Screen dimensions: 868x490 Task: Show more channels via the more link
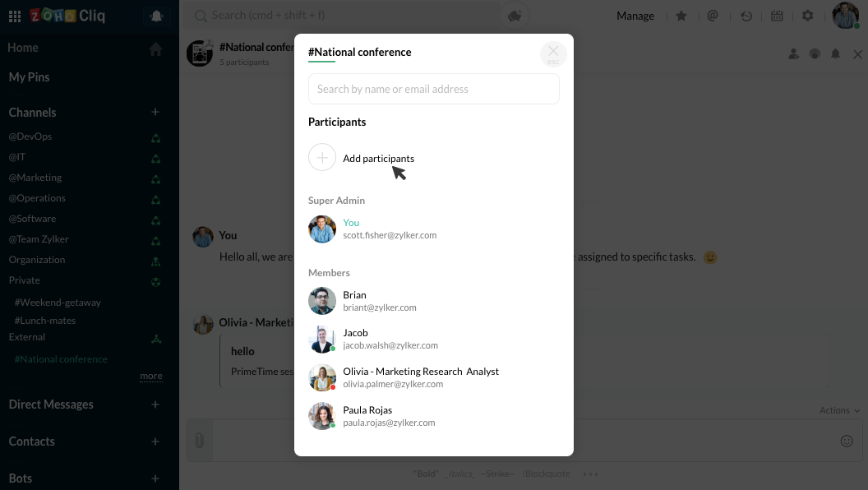coord(150,376)
